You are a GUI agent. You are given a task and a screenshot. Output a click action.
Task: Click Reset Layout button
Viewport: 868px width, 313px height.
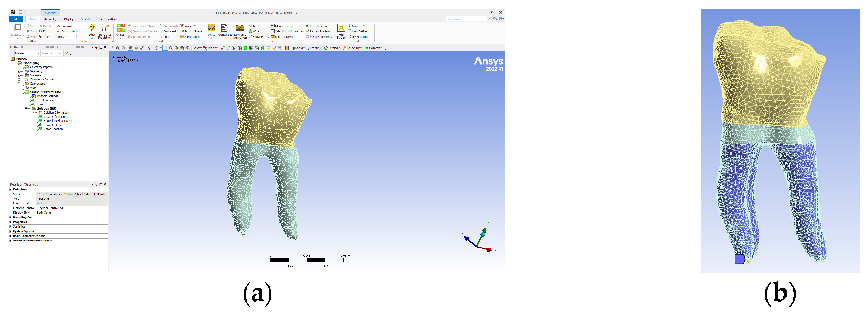point(358,37)
